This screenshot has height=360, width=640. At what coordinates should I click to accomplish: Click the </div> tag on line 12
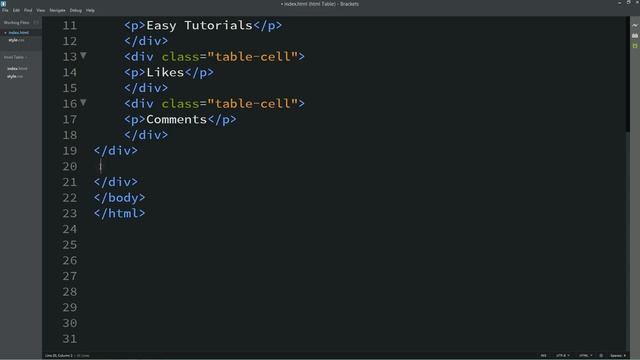pos(146,41)
